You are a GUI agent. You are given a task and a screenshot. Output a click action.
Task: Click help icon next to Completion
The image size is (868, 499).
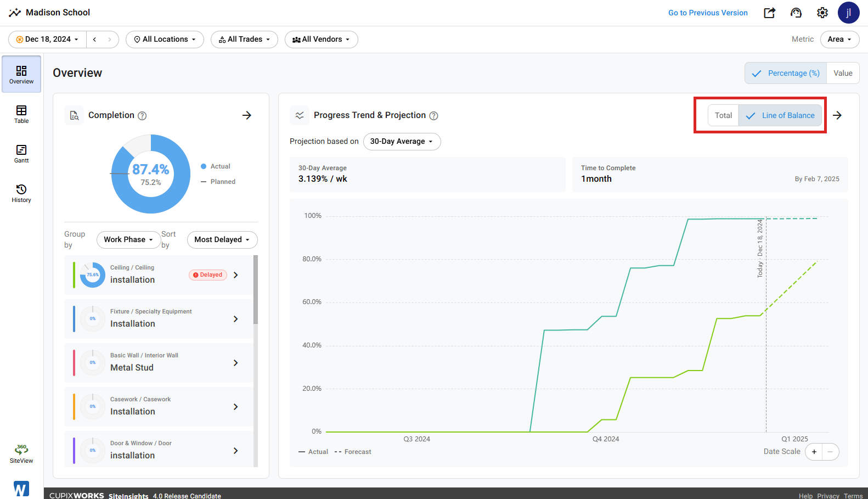pyautogui.click(x=142, y=115)
